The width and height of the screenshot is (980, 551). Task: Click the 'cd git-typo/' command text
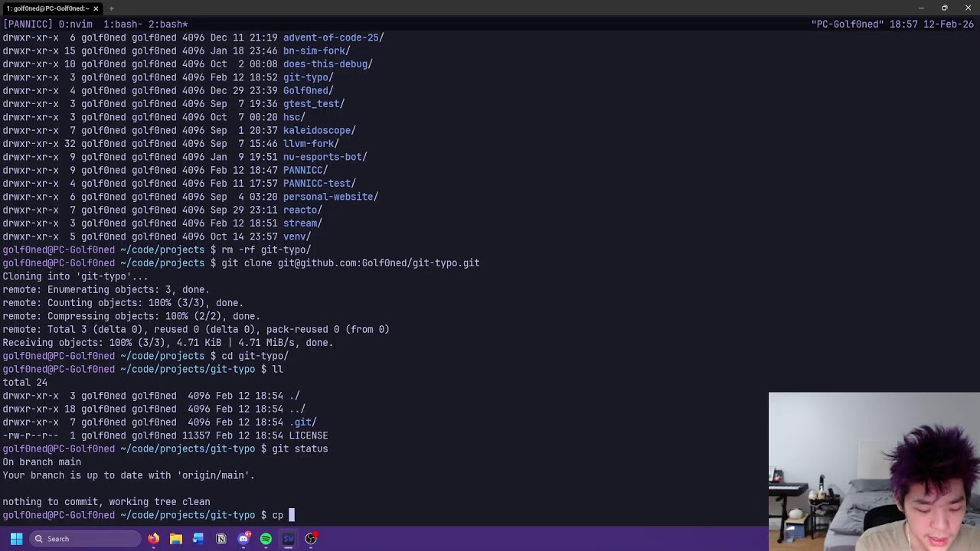tap(255, 356)
